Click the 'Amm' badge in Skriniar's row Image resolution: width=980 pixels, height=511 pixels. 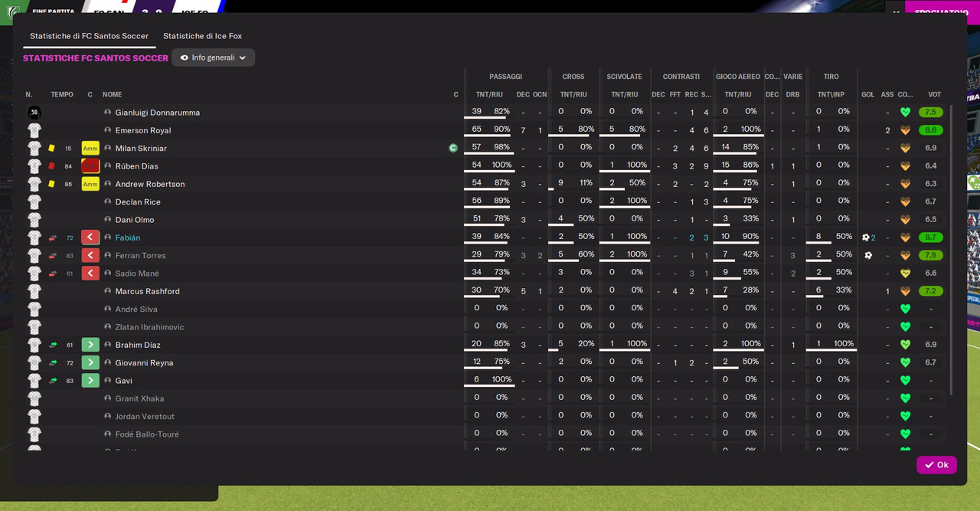[x=90, y=148]
